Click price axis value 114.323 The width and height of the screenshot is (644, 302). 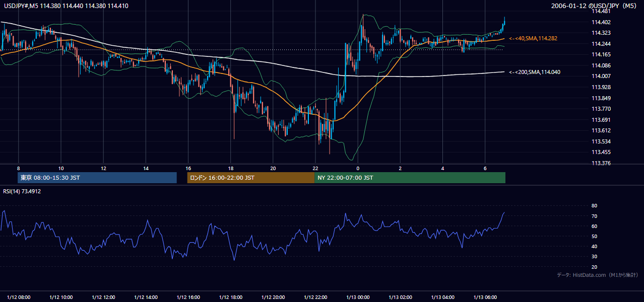(x=601, y=33)
